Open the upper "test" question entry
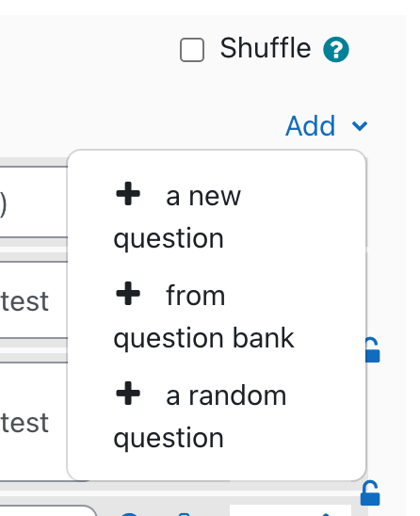 click(34, 300)
